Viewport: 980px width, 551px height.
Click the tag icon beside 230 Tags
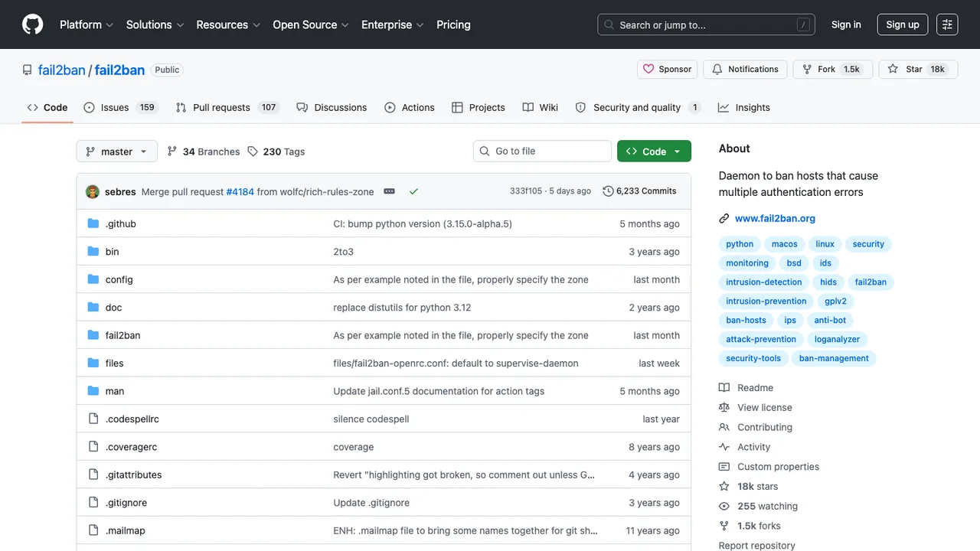tap(253, 152)
